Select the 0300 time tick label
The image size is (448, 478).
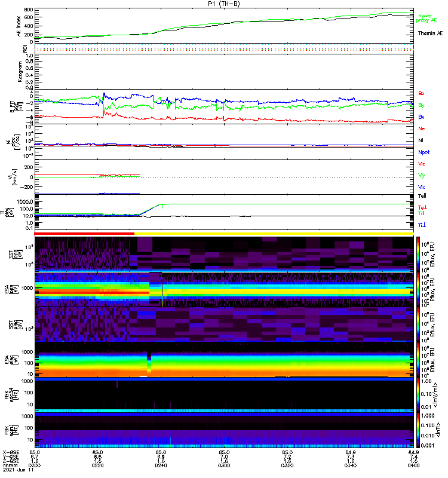pyautogui.click(x=224, y=465)
